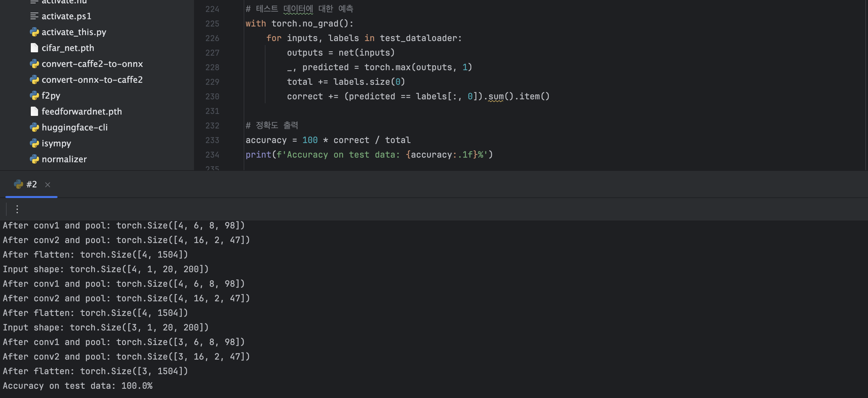The image size is (868, 398).
Task: Click line number 233 in gutter
Action: [x=212, y=140]
